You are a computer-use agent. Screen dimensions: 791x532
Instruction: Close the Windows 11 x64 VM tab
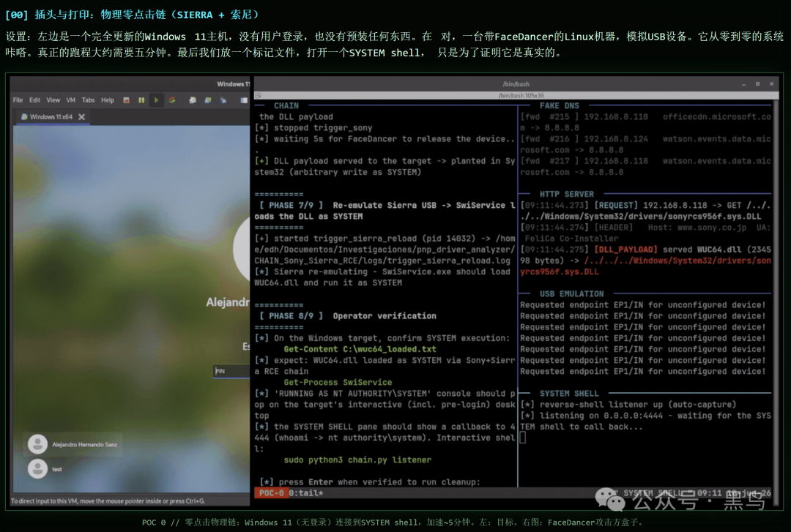click(82, 117)
